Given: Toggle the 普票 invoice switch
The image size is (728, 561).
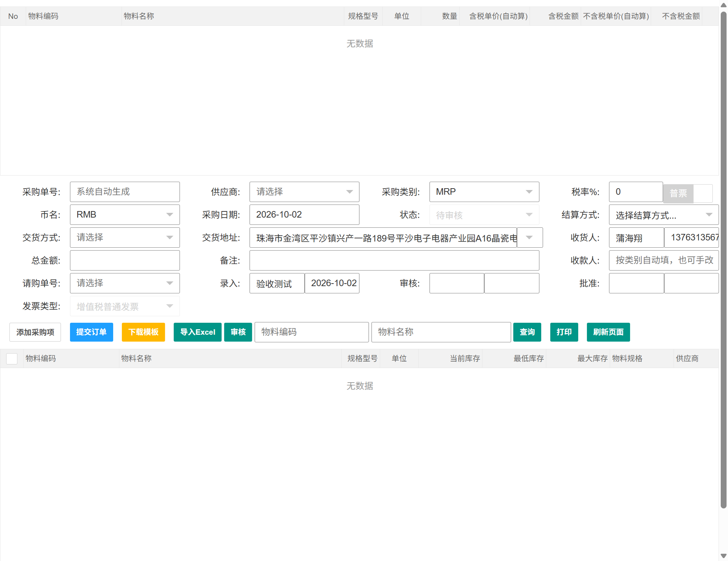Looking at the screenshot, I should (x=688, y=193).
